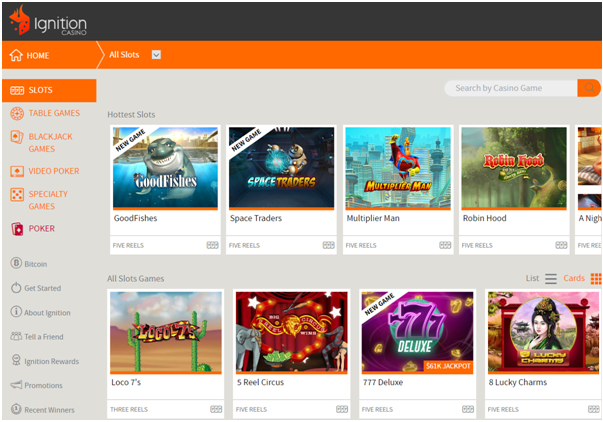Click the 777 Deluxe title text
The height and width of the screenshot is (422, 603).
pyautogui.click(x=383, y=382)
